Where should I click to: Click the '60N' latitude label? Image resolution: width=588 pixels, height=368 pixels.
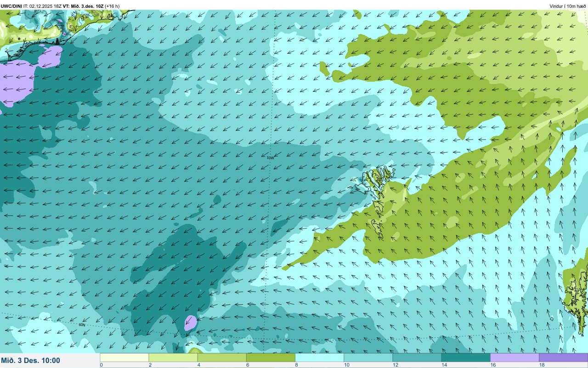coord(82,325)
